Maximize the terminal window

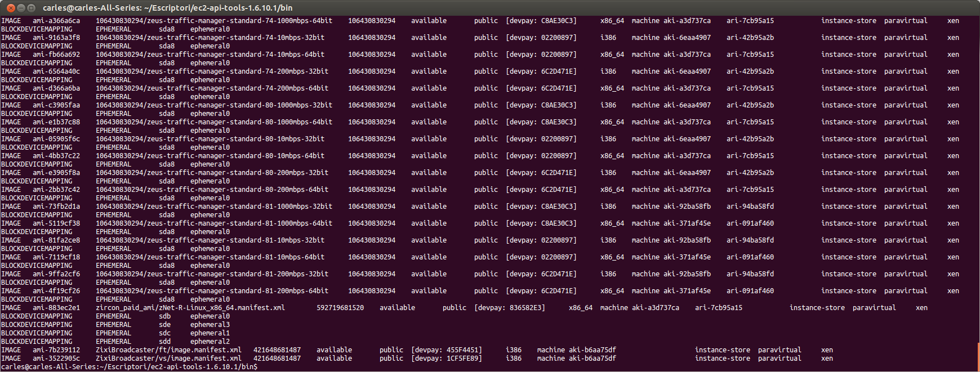tap(32, 8)
